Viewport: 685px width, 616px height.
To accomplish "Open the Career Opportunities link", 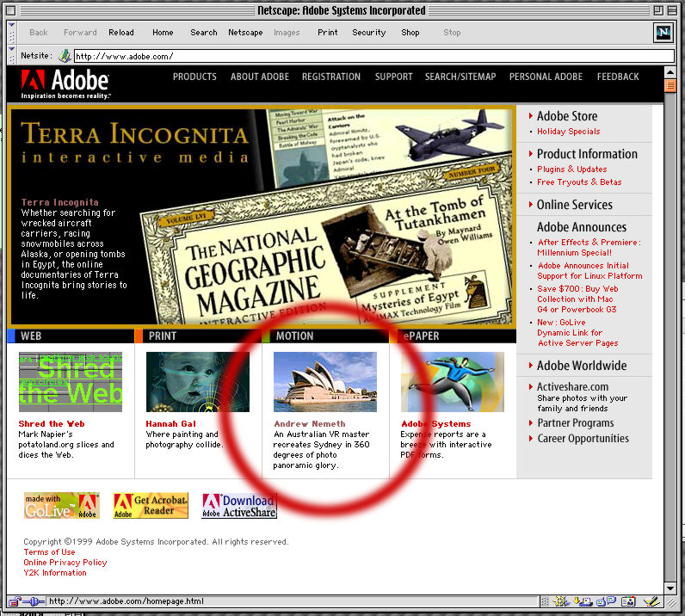I will (x=583, y=438).
